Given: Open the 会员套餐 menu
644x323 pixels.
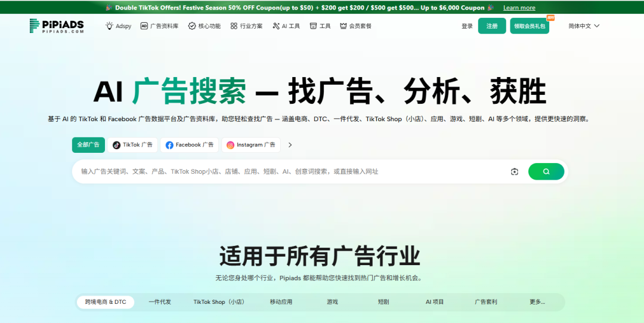Looking at the screenshot, I should [x=355, y=26].
